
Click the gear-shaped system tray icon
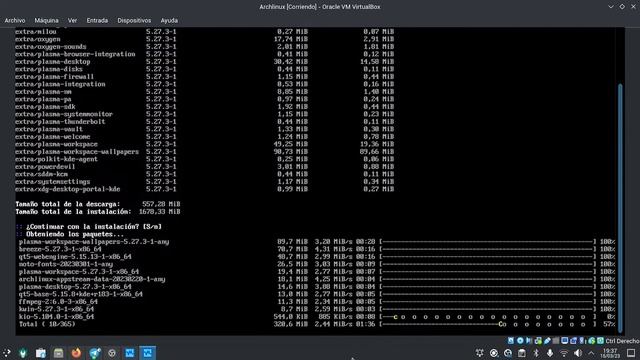(x=480, y=353)
